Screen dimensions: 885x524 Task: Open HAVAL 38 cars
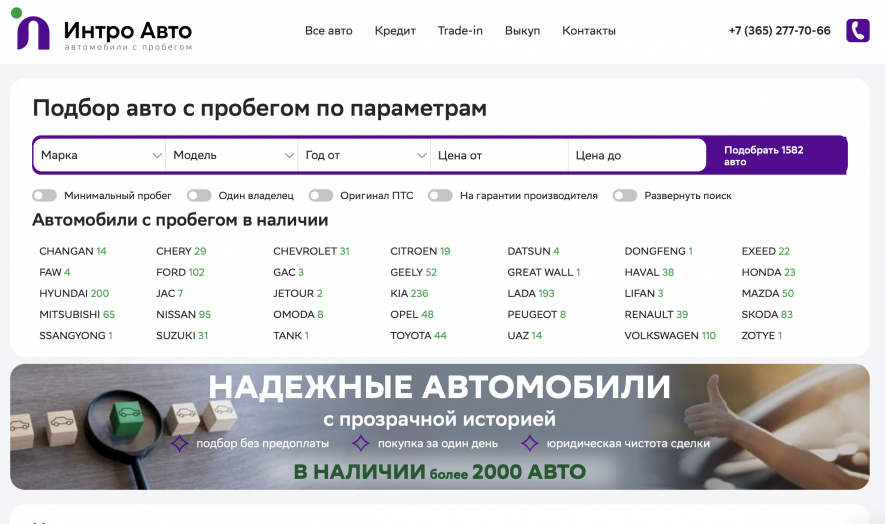pos(649,272)
